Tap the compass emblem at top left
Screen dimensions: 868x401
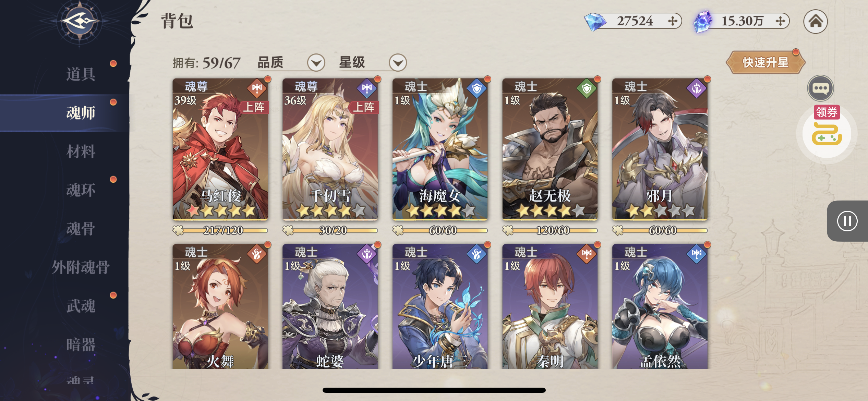[x=80, y=21]
